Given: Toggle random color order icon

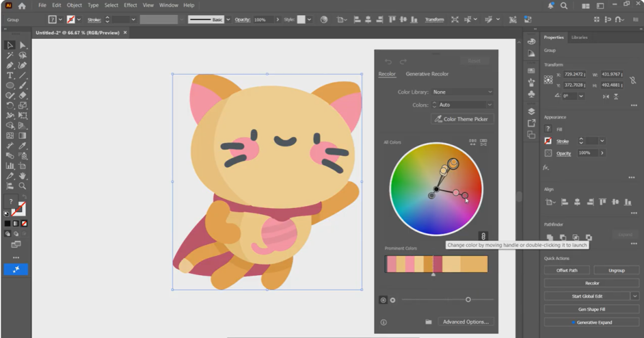Looking at the screenshot, I should coord(473,143).
